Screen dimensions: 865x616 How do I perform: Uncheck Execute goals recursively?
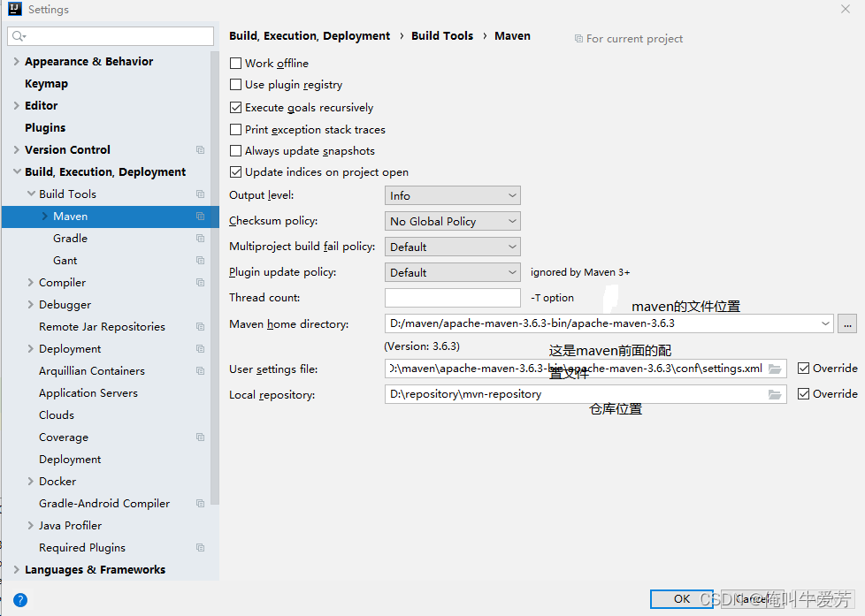click(x=235, y=108)
